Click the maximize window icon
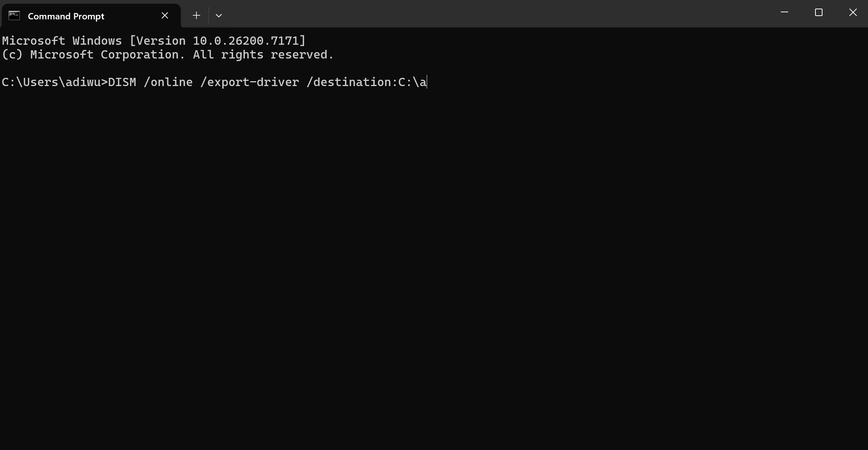Image resolution: width=868 pixels, height=450 pixels. point(818,12)
